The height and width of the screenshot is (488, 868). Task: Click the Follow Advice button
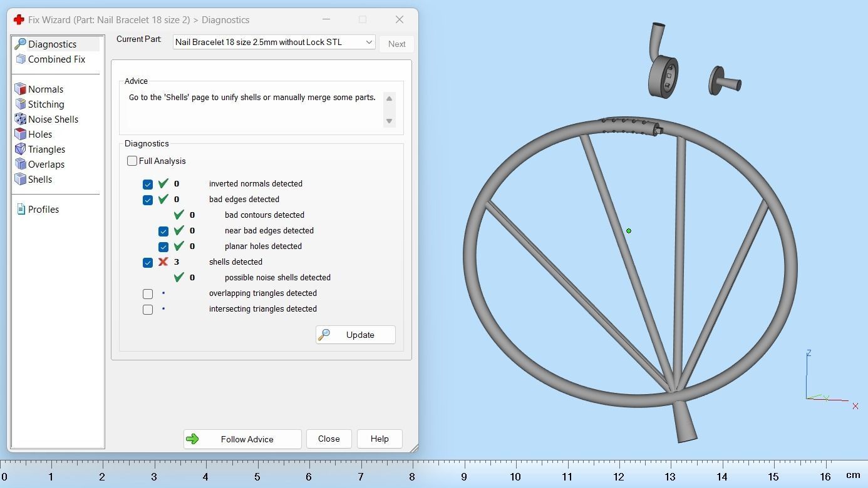242,439
